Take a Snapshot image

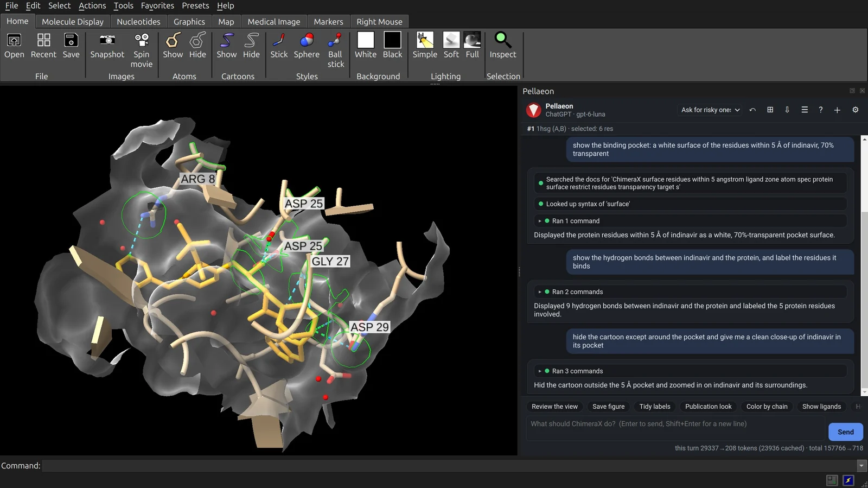[107, 40]
